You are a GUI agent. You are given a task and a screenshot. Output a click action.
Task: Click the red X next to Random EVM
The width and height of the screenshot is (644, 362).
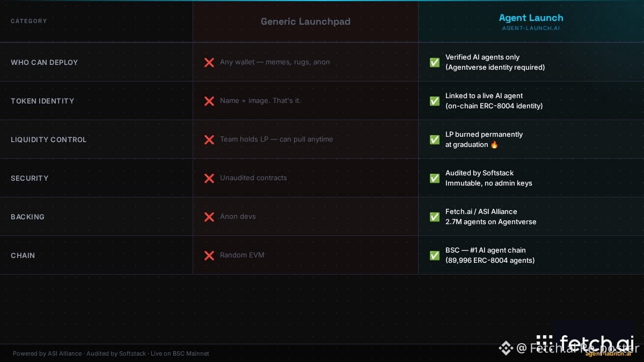209,255
